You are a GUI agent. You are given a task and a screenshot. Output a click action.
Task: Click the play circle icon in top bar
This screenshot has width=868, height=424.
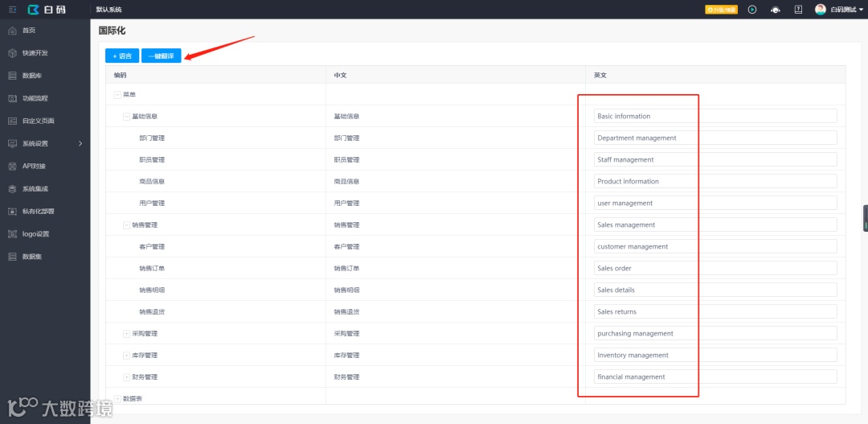[752, 10]
